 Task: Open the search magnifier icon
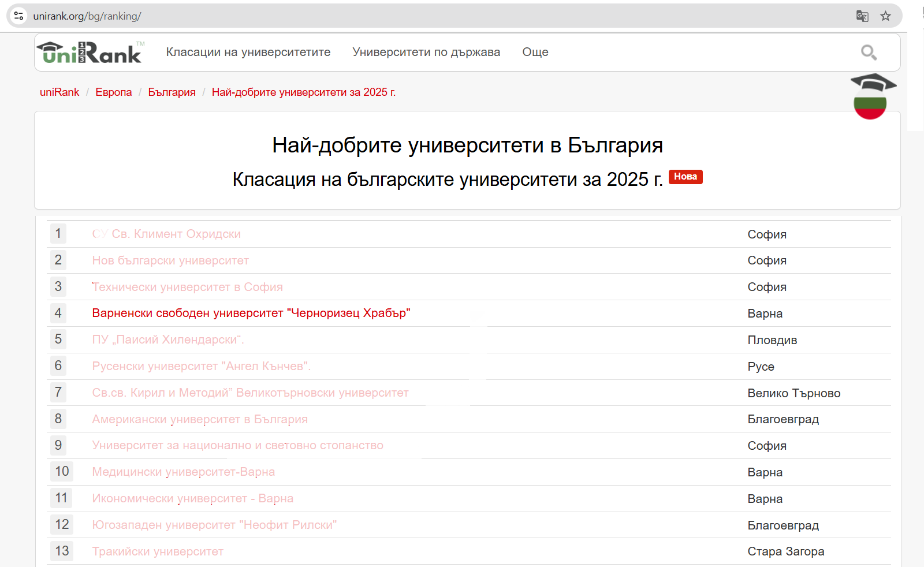click(x=869, y=53)
